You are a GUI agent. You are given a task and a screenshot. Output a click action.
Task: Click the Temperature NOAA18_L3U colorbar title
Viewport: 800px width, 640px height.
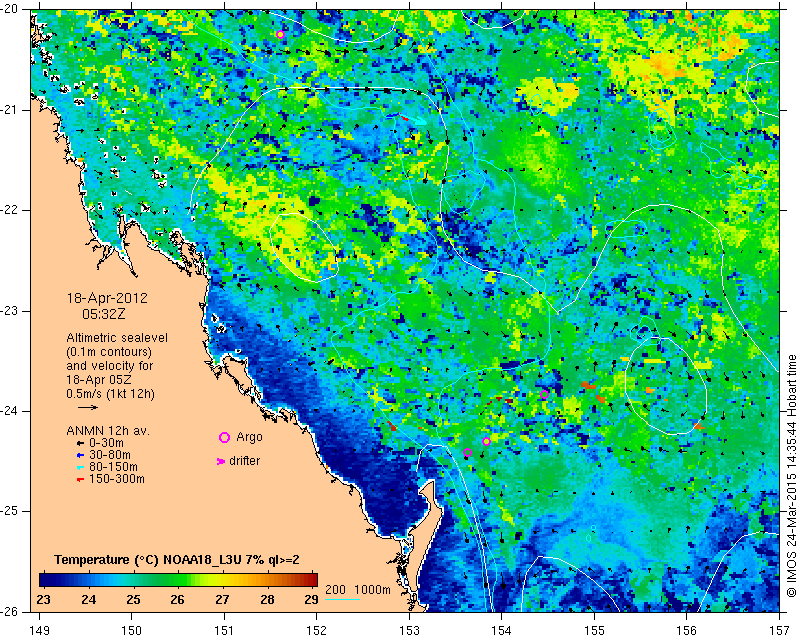click(x=177, y=559)
